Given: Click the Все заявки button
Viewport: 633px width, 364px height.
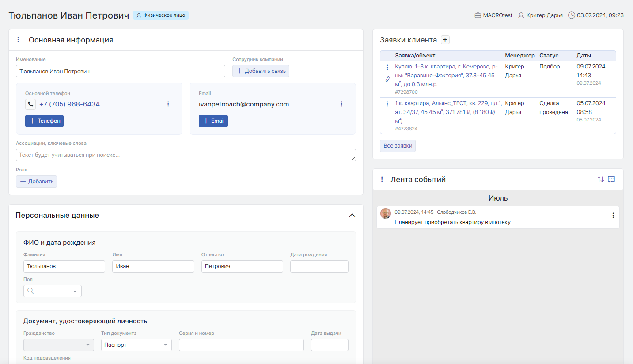Looking at the screenshot, I should coord(398,146).
